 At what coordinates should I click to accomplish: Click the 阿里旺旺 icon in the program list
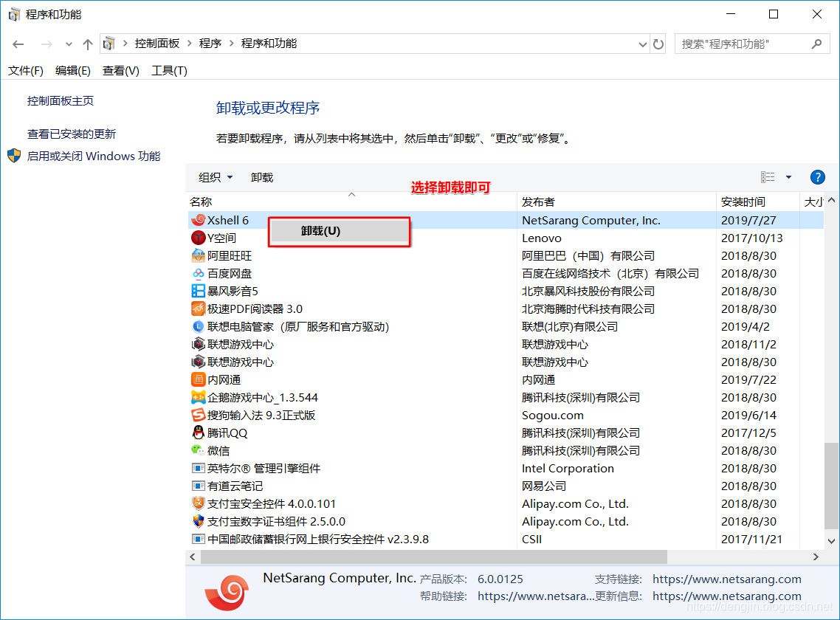pyautogui.click(x=196, y=255)
